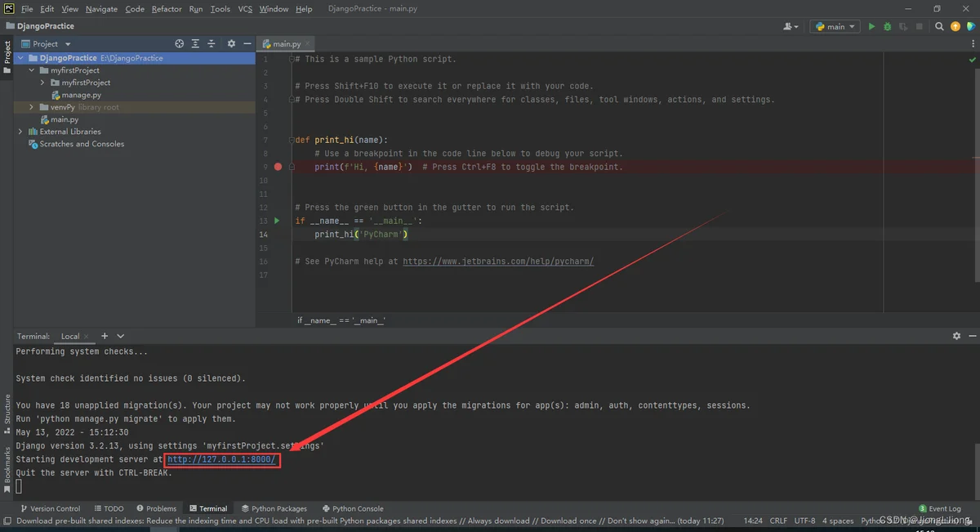Open Project panel options gear

pyautogui.click(x=231, y=43)
